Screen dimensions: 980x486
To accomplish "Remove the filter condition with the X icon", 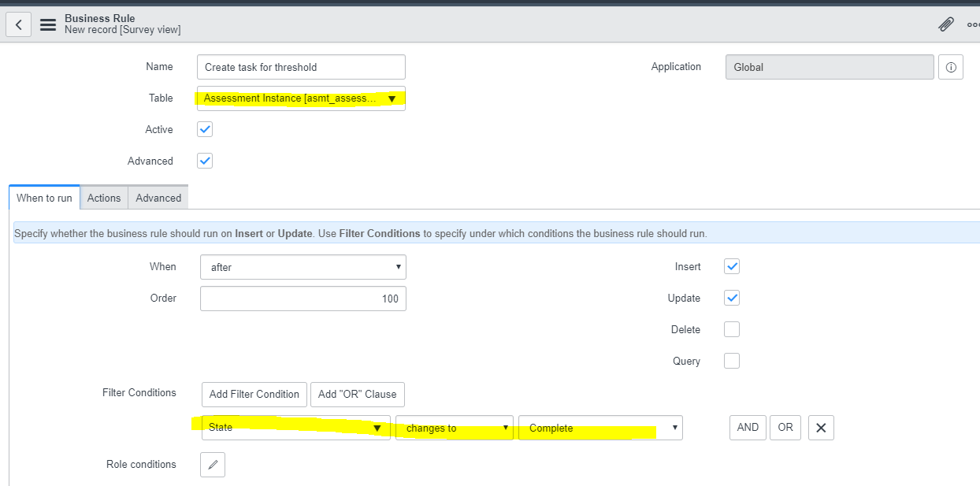I will click(821, 427).
